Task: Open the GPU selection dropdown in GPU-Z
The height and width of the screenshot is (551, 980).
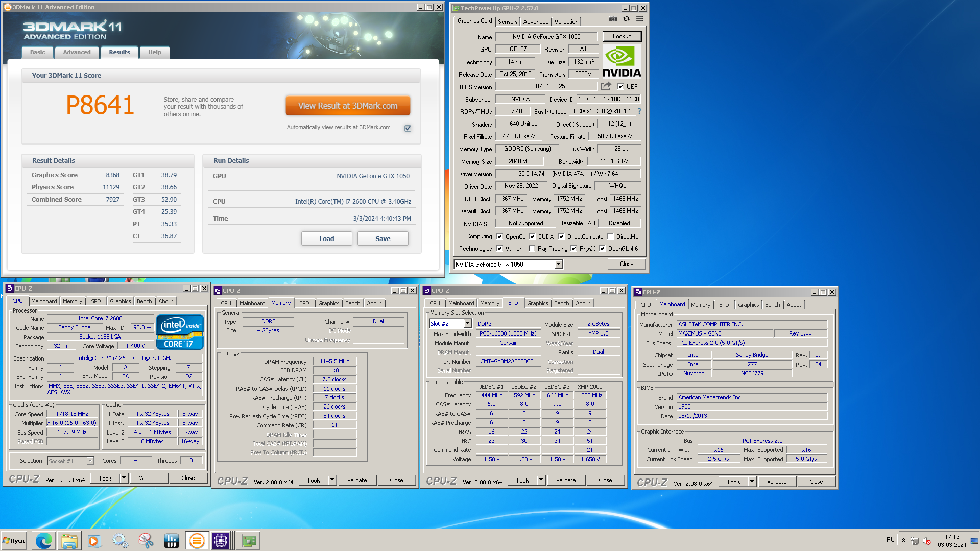Action: (558, 265)
